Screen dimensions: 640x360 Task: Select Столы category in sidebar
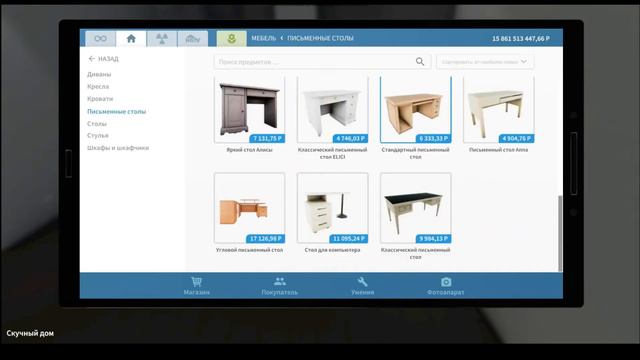coord(97,124)
